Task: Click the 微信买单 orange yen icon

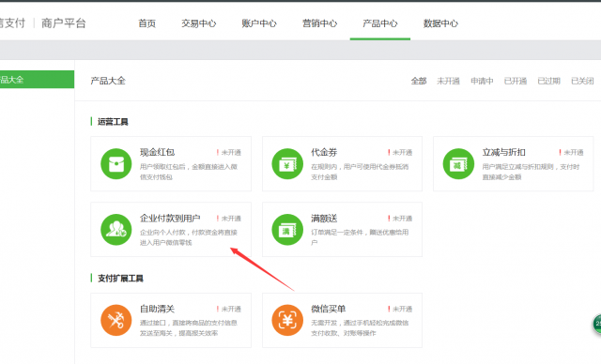Action: tap(287, 320)
